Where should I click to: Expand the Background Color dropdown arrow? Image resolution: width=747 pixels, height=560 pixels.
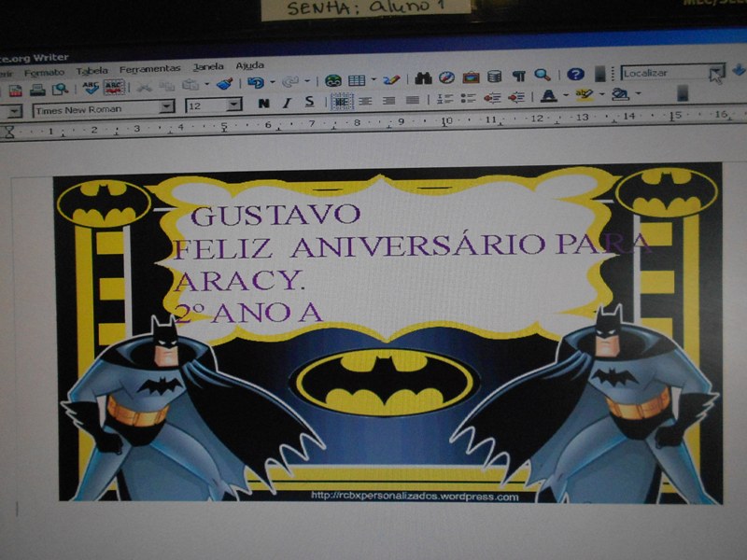[x=639, y=93]
